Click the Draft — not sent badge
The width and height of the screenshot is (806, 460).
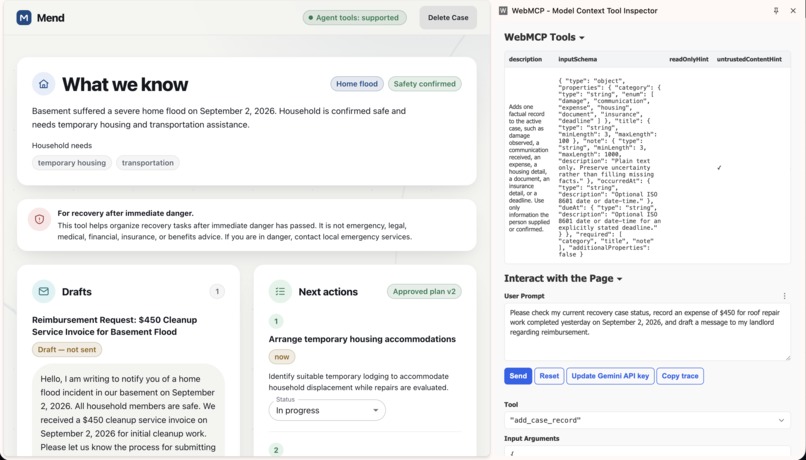point(67,349)
